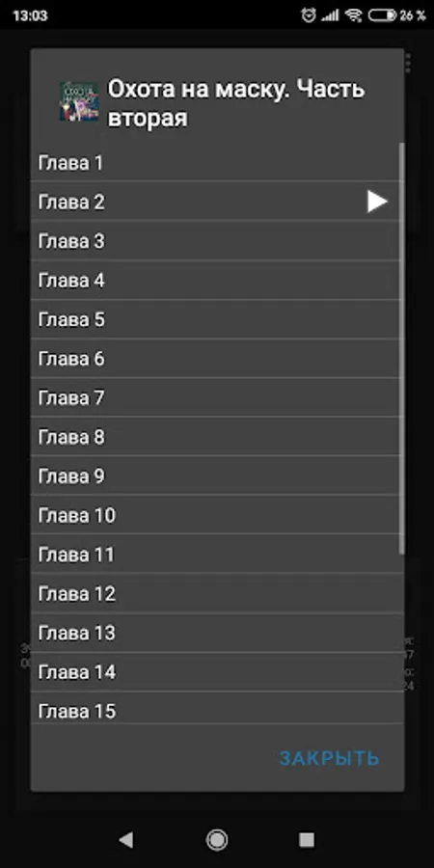Play Глава 12 from the list
434x868 pixels.
tap(217, 593)
